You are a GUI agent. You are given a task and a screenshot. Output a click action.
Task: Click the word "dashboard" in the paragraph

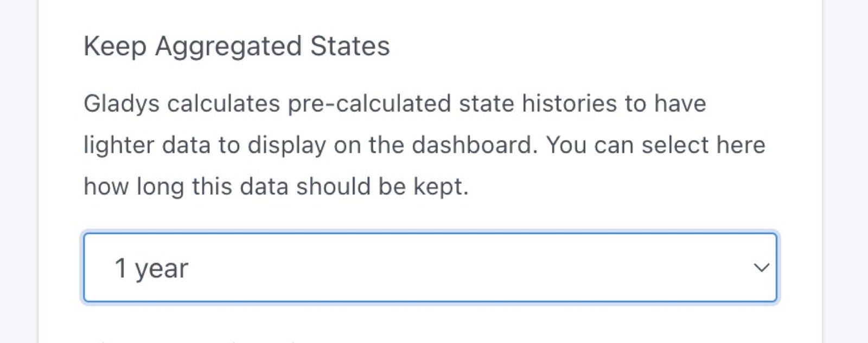pyautogui.click(x=471, y=145)
